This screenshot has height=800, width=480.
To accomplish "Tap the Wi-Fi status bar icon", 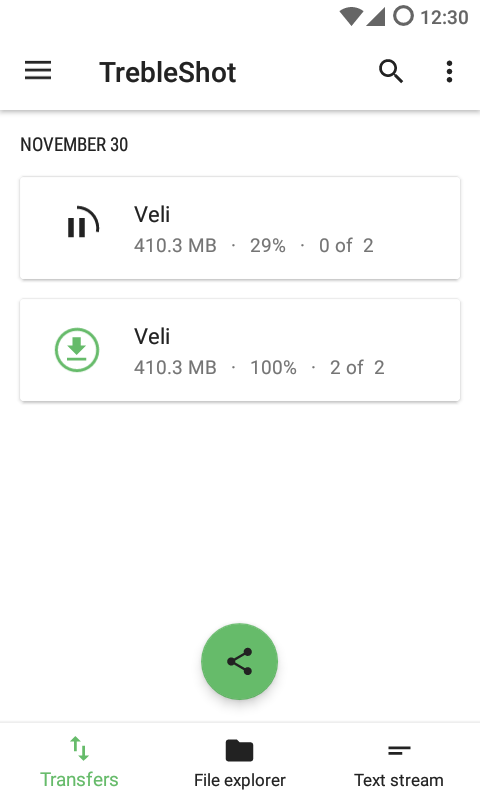I will pyautogui.click(x=351, y=16).
